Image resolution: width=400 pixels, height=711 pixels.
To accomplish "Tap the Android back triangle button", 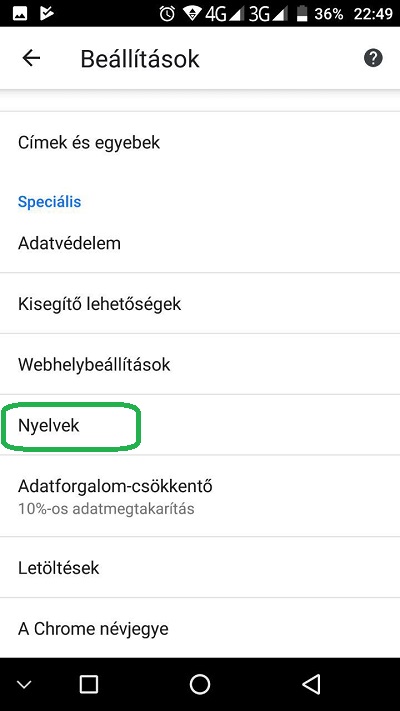I will click(x=311, y=684).
